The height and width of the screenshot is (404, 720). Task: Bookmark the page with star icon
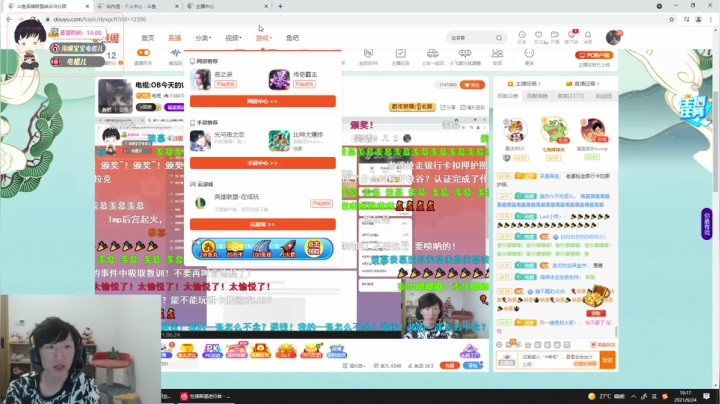(x=672, y=19)
